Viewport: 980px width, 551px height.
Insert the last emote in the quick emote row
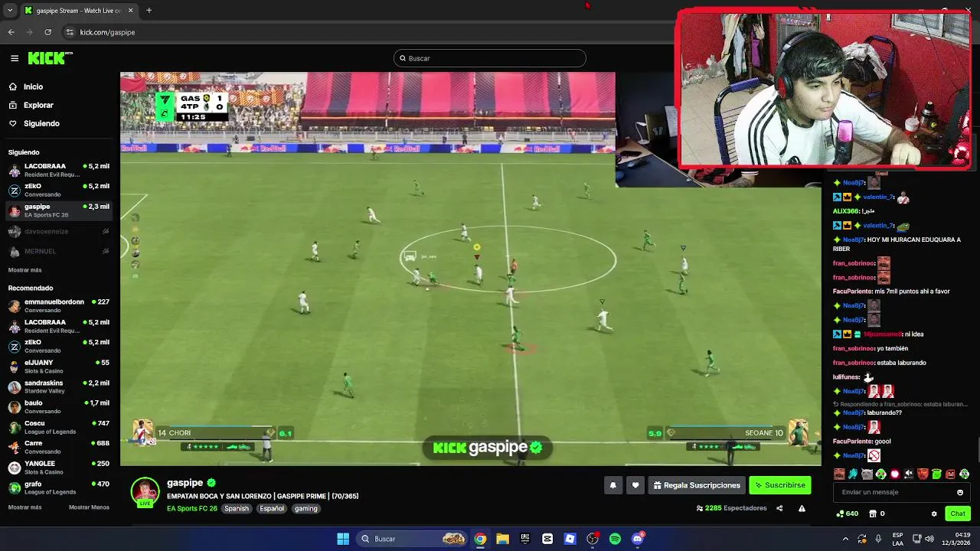click(x=964, y=474)
